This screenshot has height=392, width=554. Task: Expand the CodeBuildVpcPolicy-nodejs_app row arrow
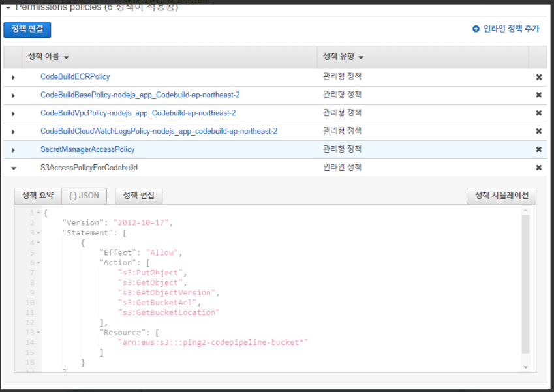13,113
